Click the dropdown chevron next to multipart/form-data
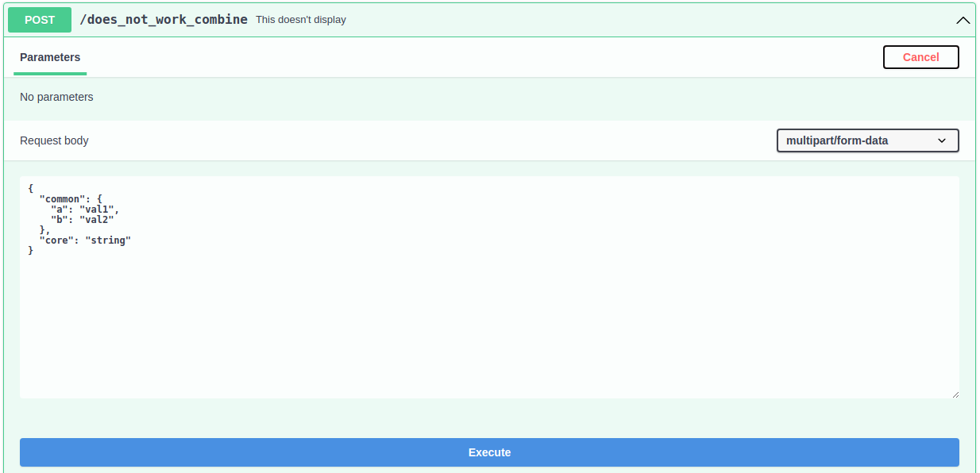Screen dimensions: 980x473 (943, 140)
